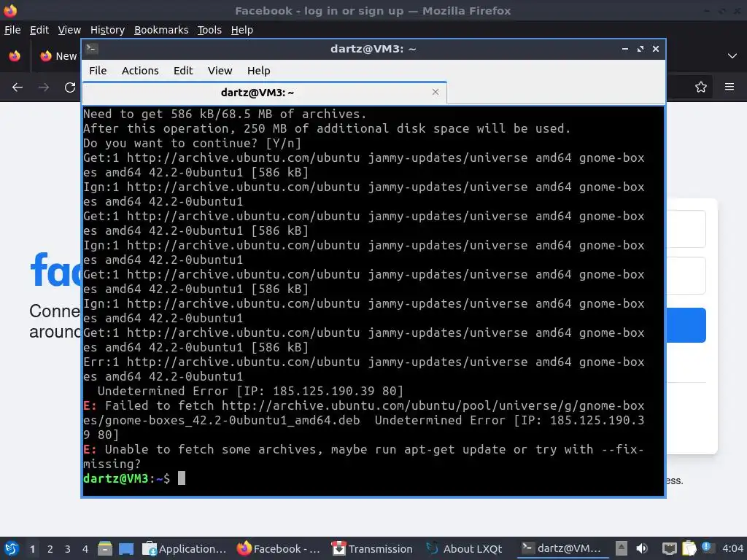The image size is (747, 560).
Task: Click the terminal window icon in title bar
Action: pyautogui.click(x=92, y=49)
